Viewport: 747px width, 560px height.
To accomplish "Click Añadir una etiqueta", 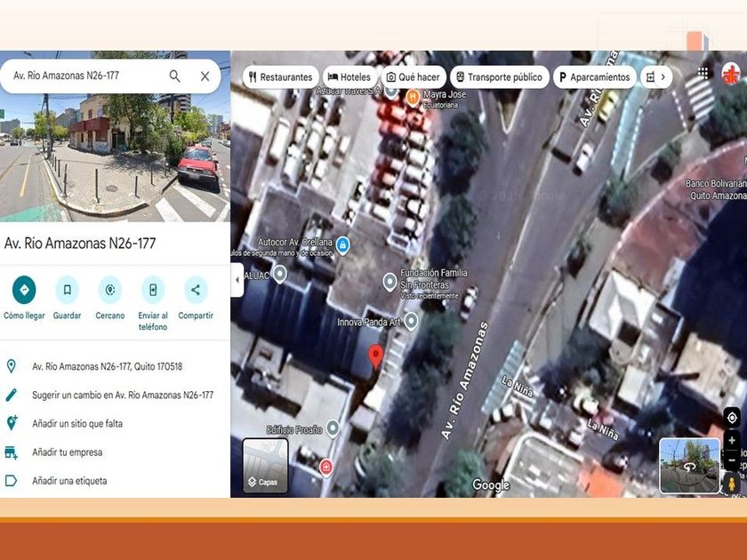I will (x=69, y=481).
